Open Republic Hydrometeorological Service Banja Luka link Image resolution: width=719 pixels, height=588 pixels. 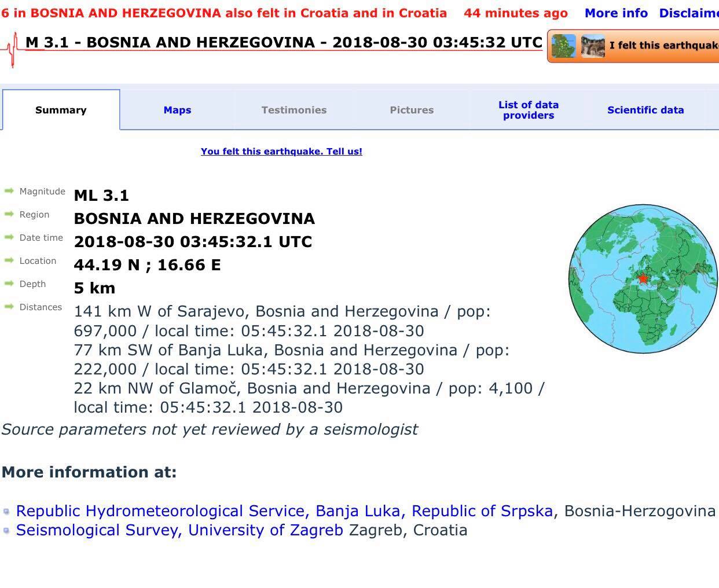pyautogui.click(x=284, y=511)
